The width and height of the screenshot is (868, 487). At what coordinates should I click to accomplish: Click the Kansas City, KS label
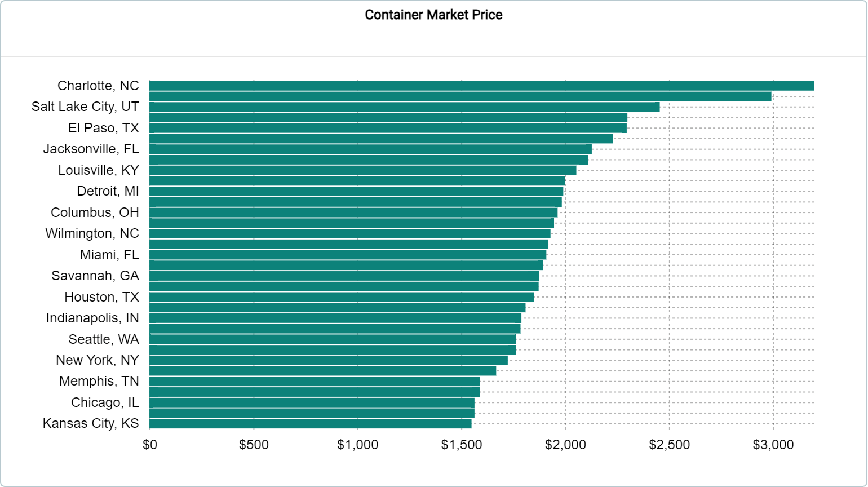[91, 423]
